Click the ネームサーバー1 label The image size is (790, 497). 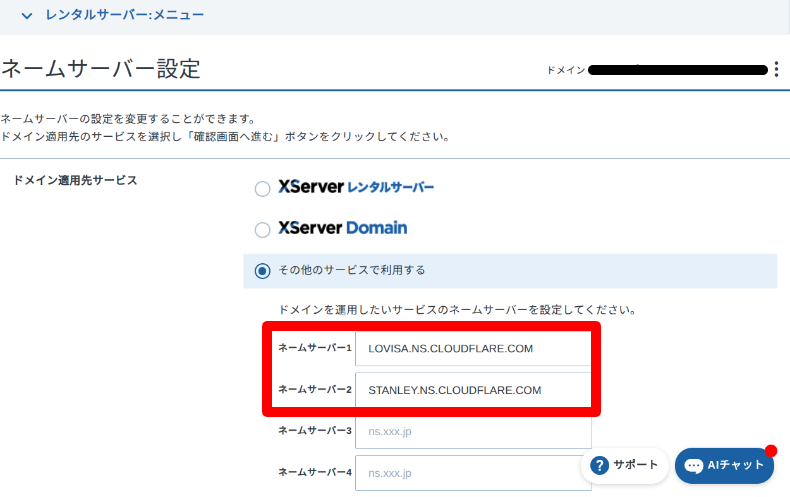315,348
